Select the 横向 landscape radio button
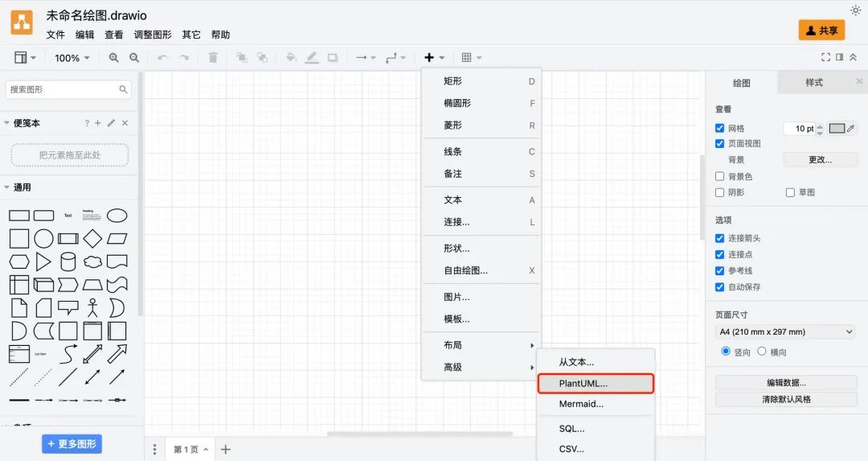Viewport: 868px width, 461px height. [x=762, y=352]
